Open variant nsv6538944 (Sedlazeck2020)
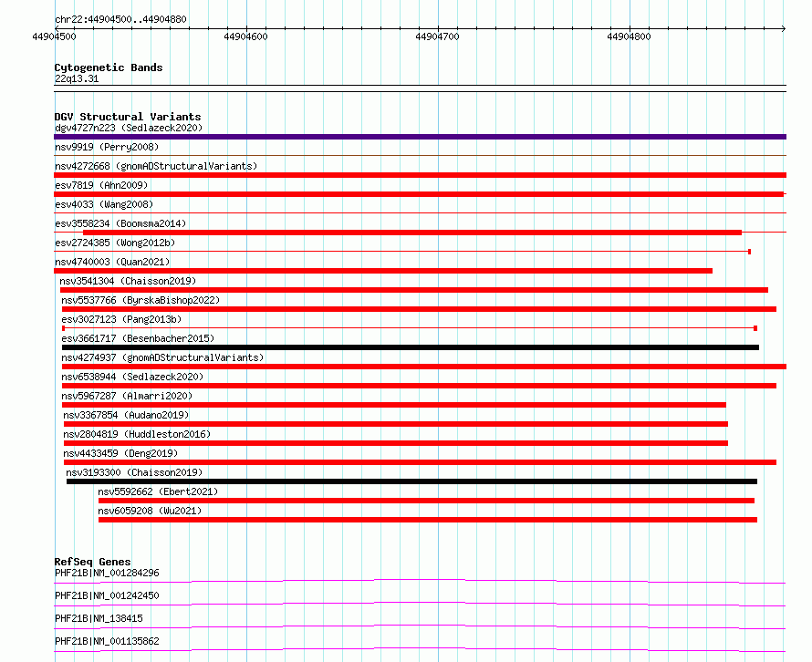 coord(132,377)
